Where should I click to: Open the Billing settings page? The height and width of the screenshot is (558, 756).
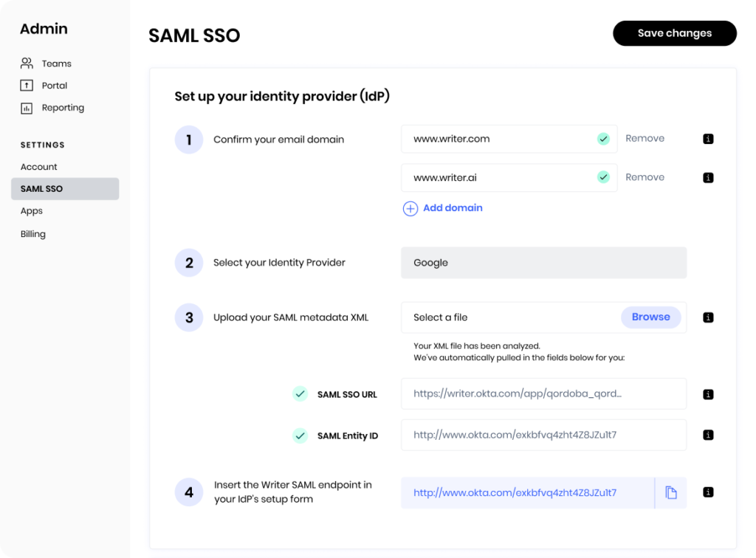(x=32, y=234)
